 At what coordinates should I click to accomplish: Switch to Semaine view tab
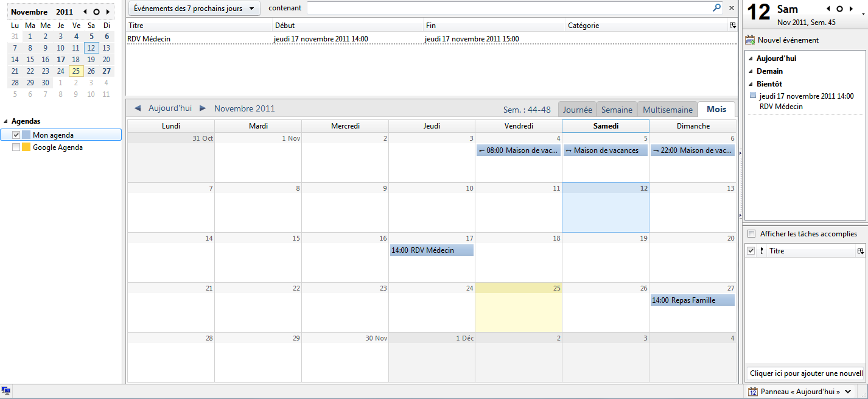(x=617, y=110)
